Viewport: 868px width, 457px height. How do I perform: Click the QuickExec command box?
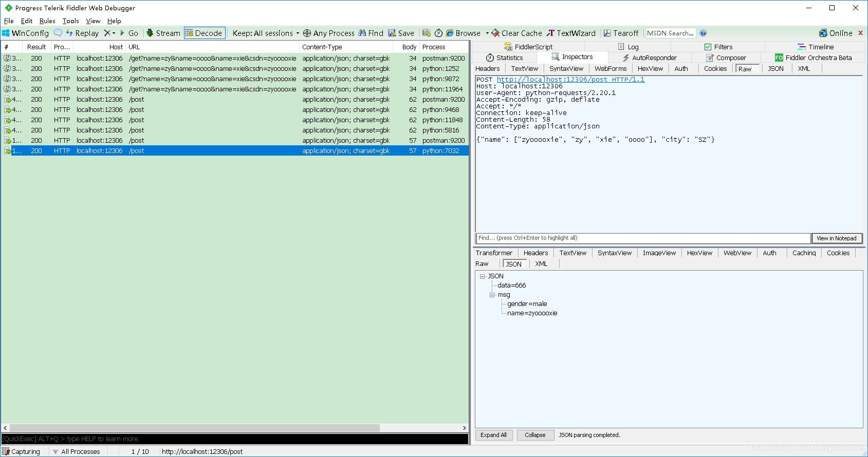click(235, 439)
